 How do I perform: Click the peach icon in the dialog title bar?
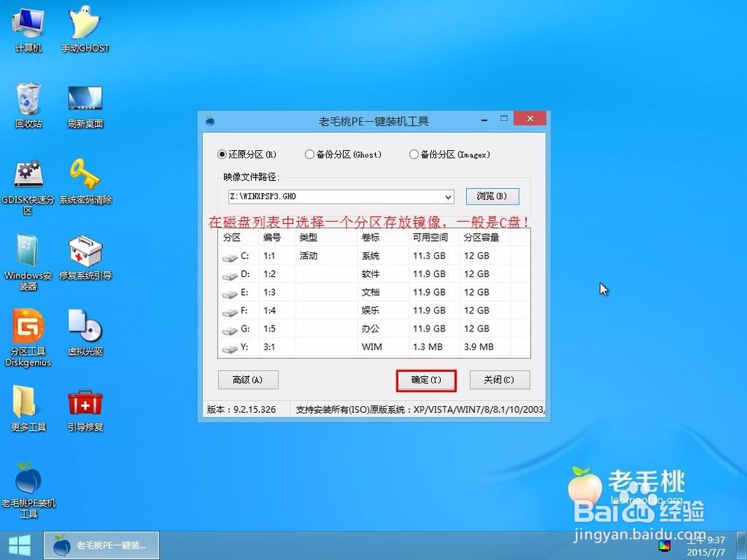[210, 120]
